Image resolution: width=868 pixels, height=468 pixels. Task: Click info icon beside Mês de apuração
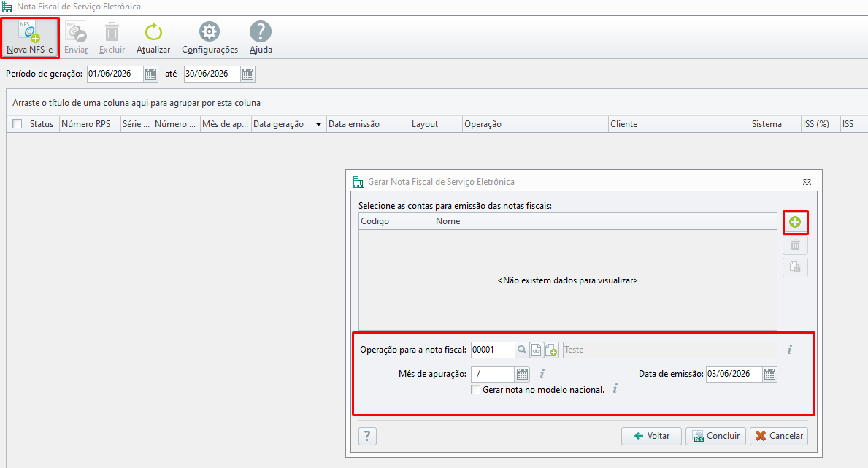[542, 374]
